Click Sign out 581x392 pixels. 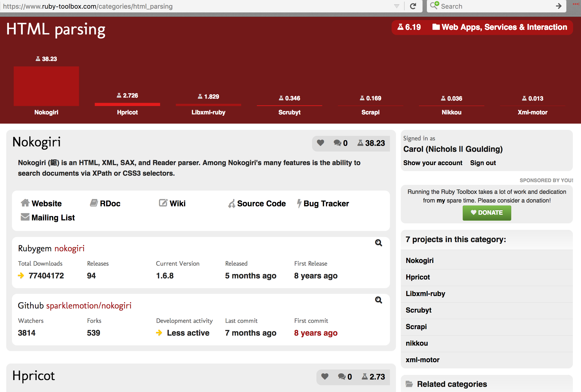pos(483,163)
